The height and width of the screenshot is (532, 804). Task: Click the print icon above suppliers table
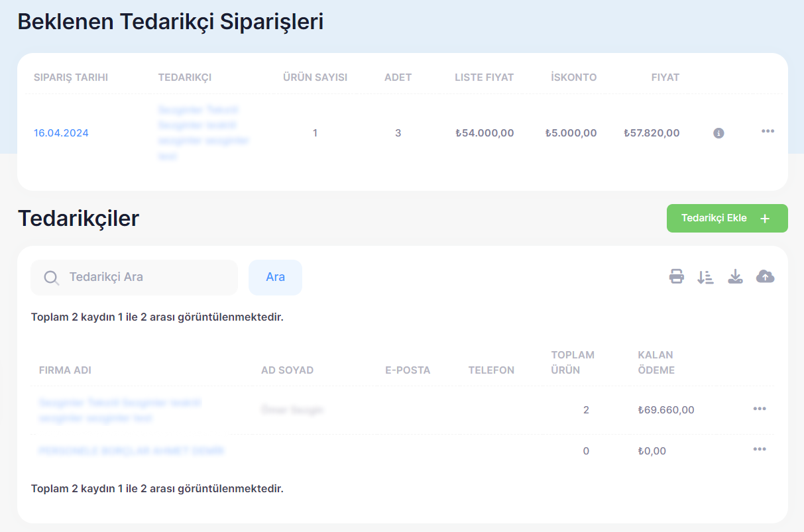676,277
